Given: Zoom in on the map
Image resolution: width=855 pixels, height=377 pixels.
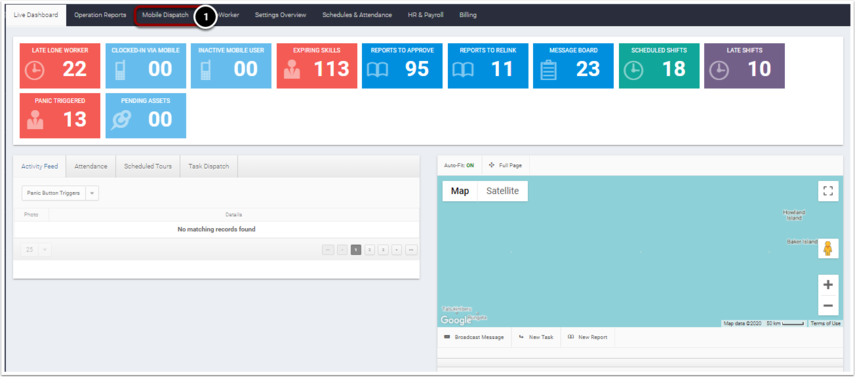Looking at the screenshot, I should pyautogui.click(x=828, y=285).
